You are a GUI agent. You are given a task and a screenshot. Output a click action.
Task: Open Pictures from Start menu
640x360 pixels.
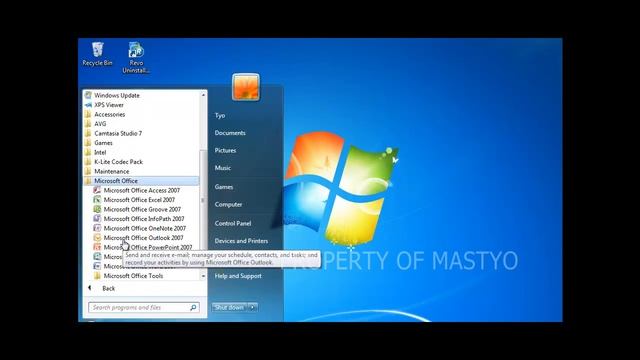pos(225,151)
